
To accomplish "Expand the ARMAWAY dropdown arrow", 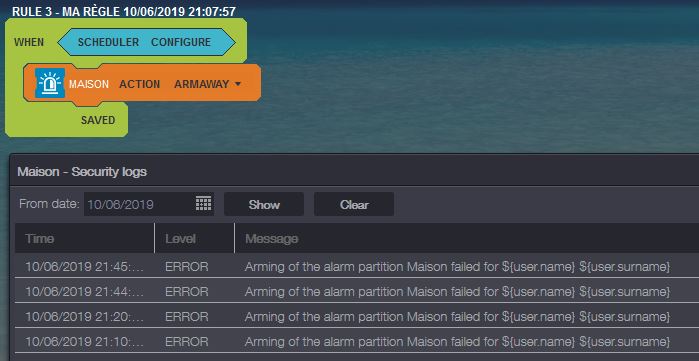I will tap(237, 84).
